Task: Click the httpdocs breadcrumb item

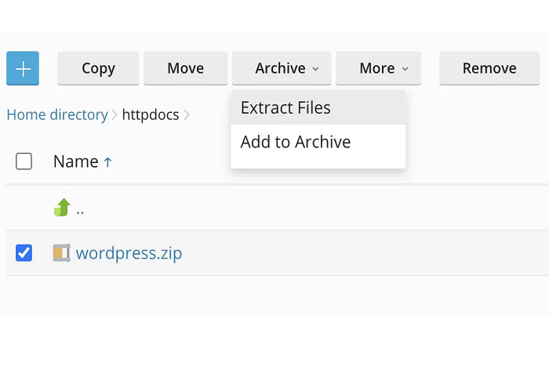Action: [151, 115]
